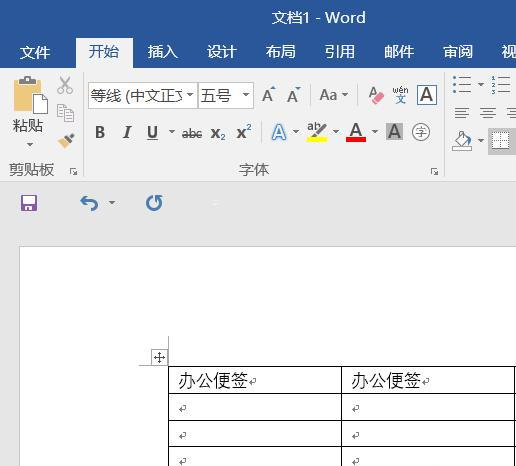Switch to the 插入 tab

tap(163, 52)
